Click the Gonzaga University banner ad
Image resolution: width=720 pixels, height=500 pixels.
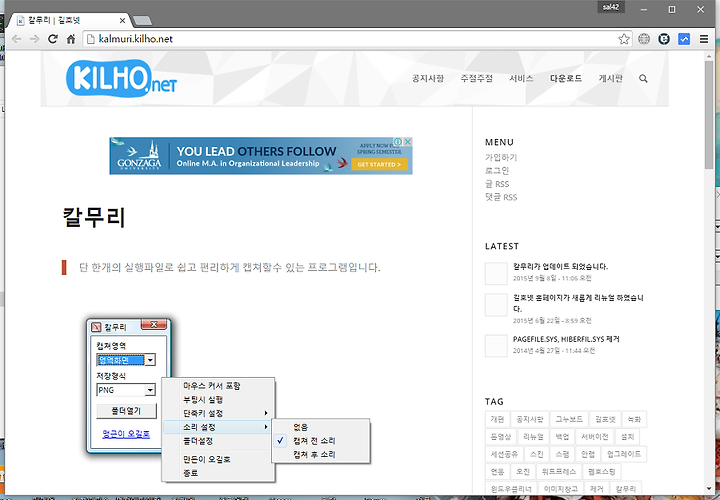261,156
